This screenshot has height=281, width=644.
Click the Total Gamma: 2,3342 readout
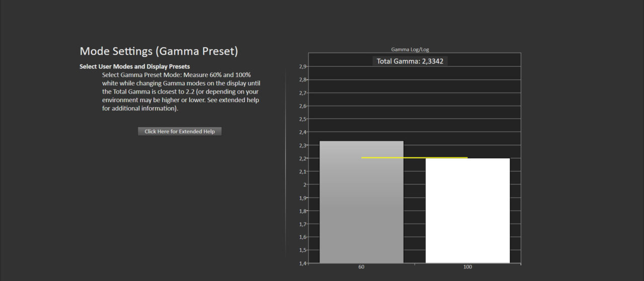coord(410,61)
